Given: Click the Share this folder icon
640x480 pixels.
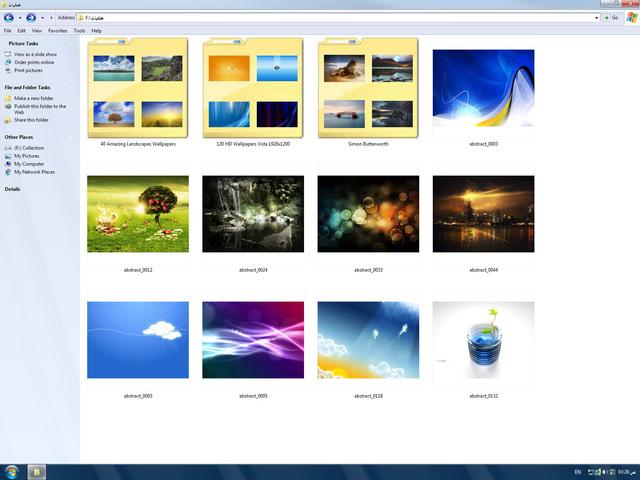Looking at the screenshot, I should coord(8,120).
